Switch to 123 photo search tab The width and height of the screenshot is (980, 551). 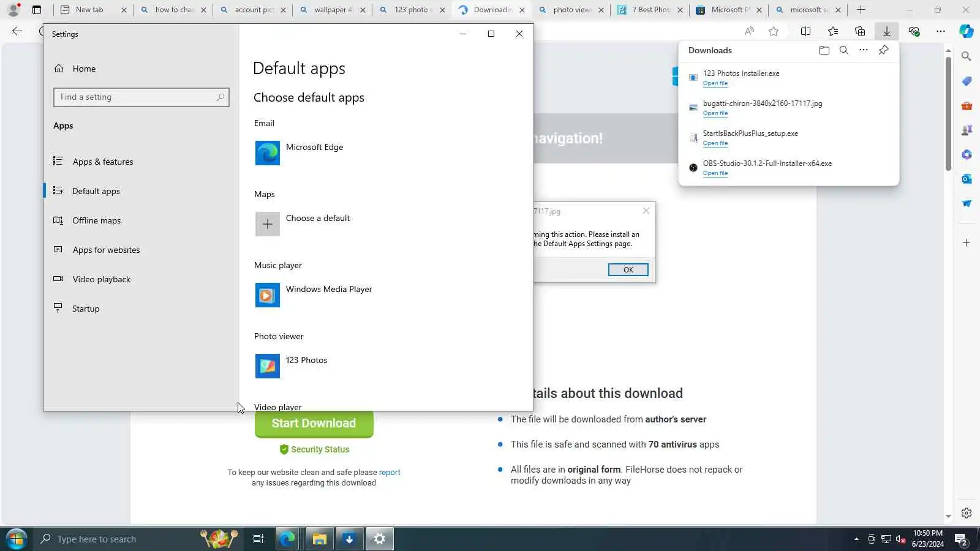click(x=411, y=10)
